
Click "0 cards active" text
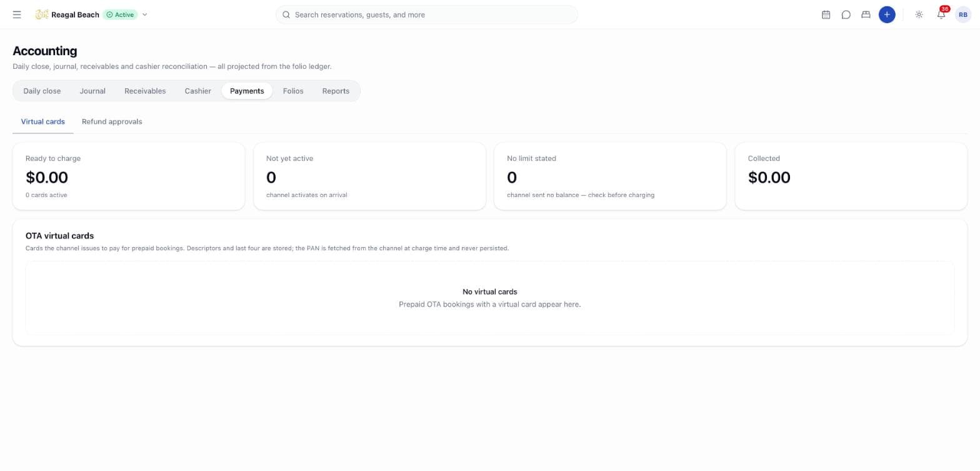46,195
